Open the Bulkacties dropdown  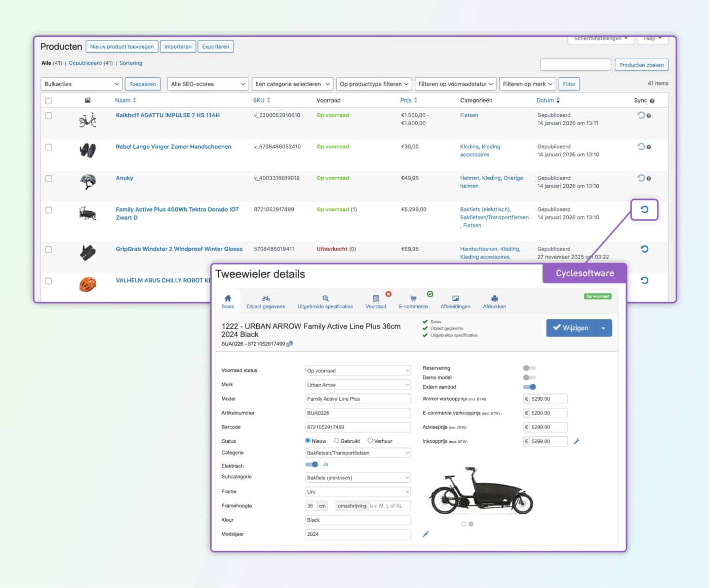tap(82, 84)
